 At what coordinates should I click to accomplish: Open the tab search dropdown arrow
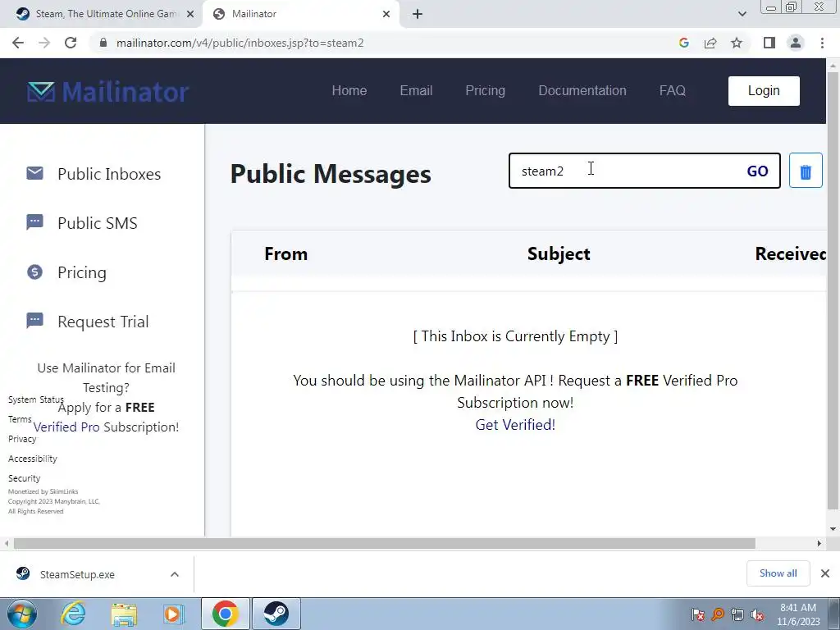pos(742,14)
